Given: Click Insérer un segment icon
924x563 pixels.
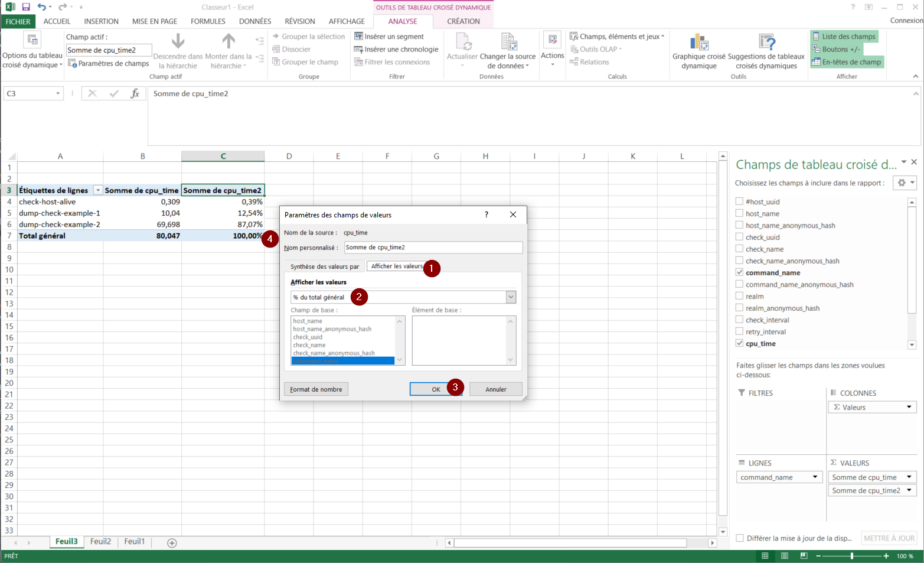Looking at the screenshot, I should pos(358,37).
